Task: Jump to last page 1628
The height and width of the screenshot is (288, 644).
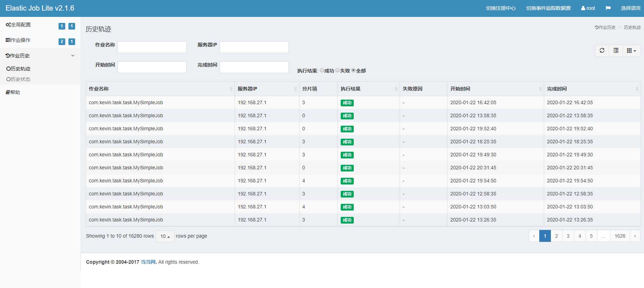Action: click(x=620, y=236)
